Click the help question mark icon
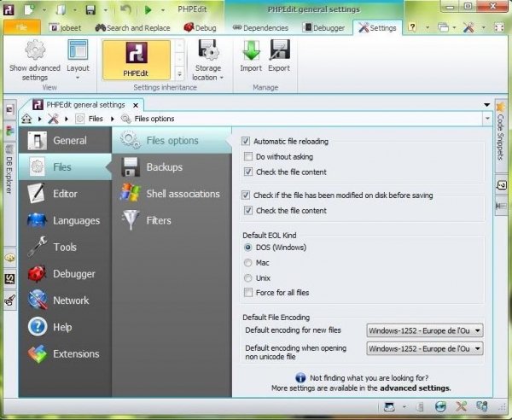The image size is (512, 420). click(x=412, y=27)
